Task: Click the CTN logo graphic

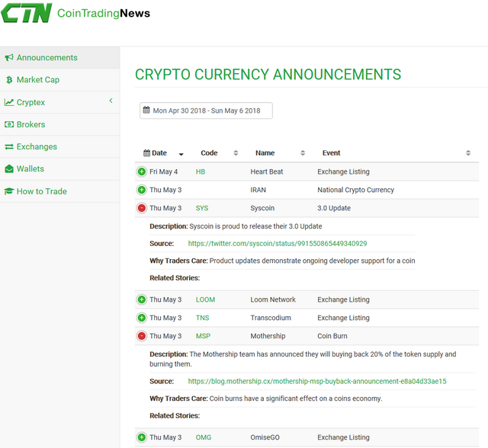Action: (x=27, y=13)
